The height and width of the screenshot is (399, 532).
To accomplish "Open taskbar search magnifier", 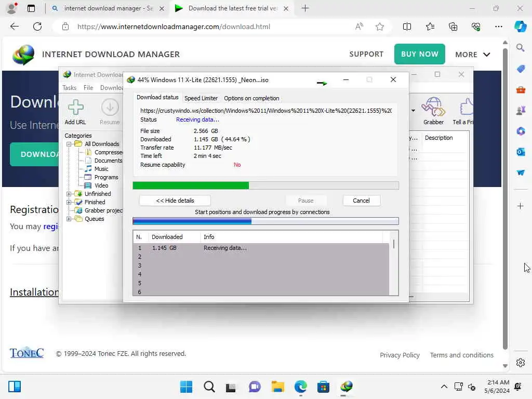I will click(209, 387).
